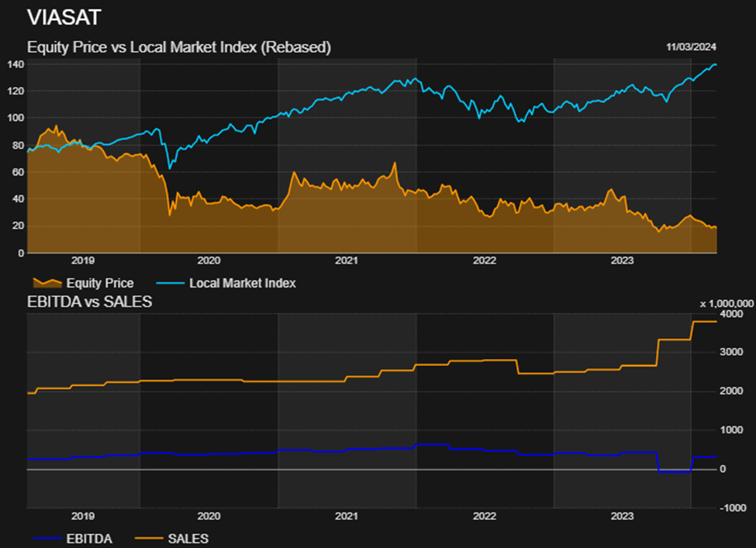Click the VIASAT chart title
Image resolution: width=756 pixels, height=548 pixels.
tap(64, 18)
